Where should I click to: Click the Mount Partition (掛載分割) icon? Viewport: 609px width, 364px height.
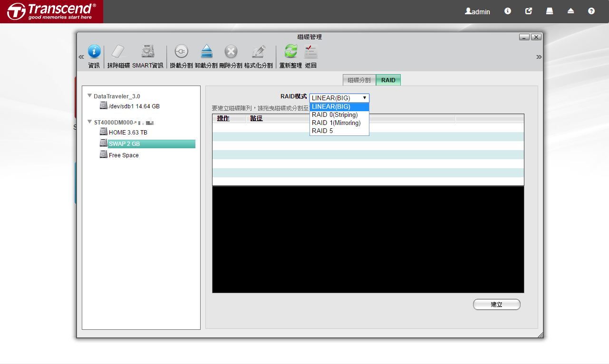[x=181, y=52]
